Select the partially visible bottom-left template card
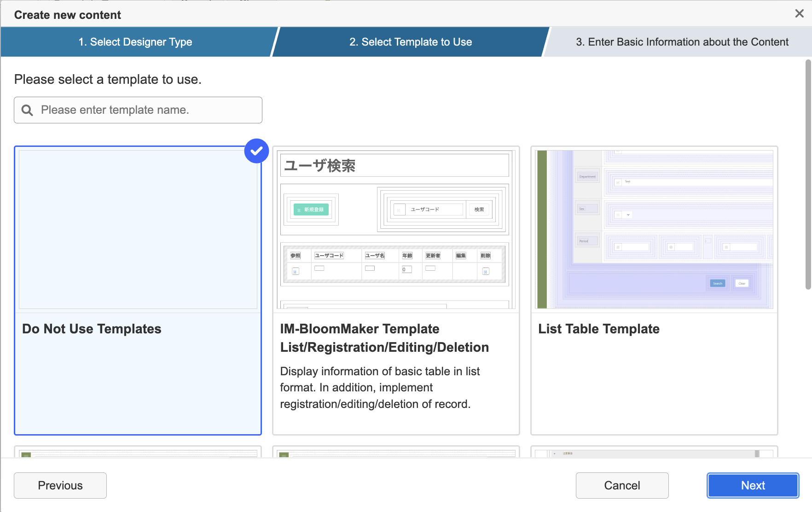The width and height of the screenshot is (812, 512). pyautogui.click(x=138, y=452)
